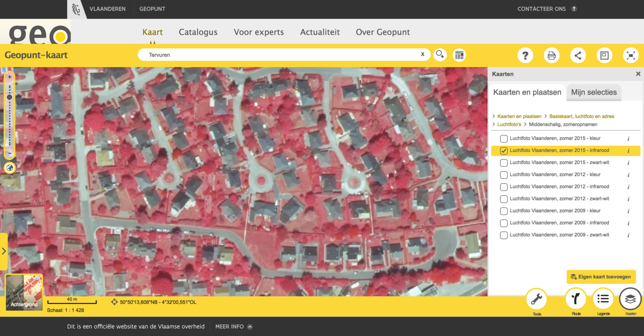Image resolution: width=644 pixels, height=336 pixels.
Task: Open the Tools wrench button
Action: [537, 299]
